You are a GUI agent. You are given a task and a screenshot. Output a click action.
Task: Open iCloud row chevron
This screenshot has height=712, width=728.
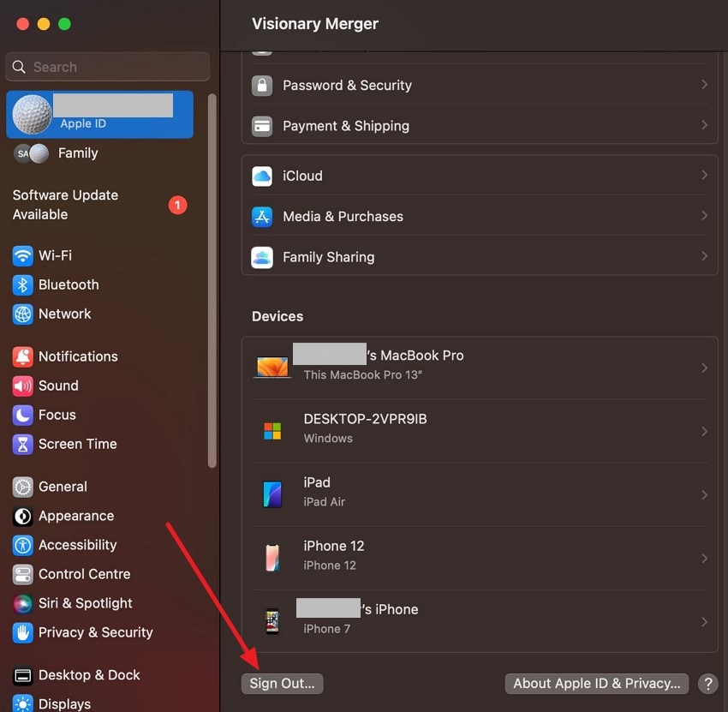704,175
